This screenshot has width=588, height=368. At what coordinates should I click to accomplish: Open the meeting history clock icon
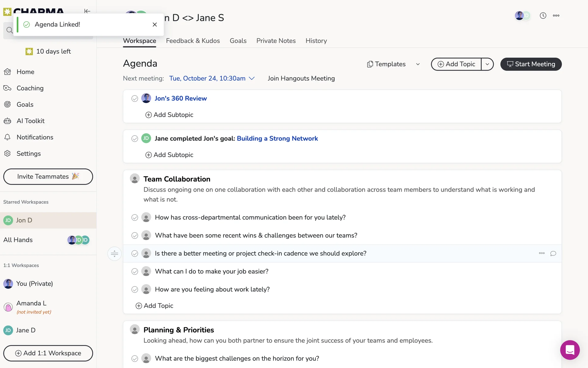click(543, 16)
